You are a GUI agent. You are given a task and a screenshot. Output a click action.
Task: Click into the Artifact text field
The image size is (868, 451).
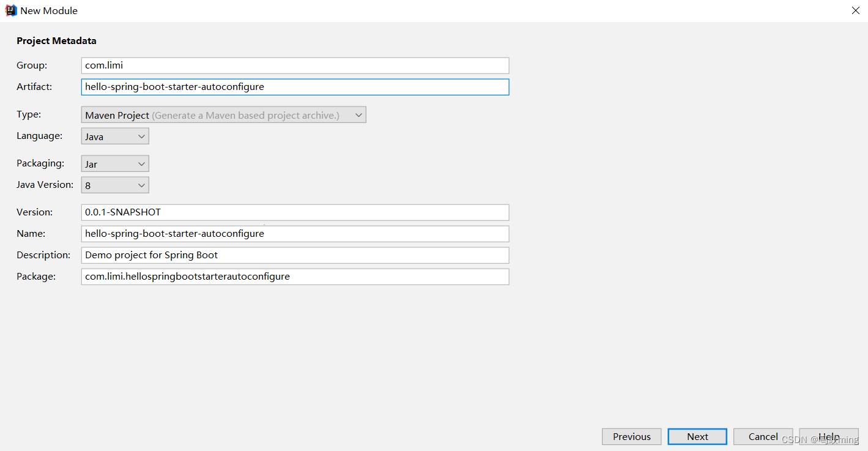click(x=295, y=87)
